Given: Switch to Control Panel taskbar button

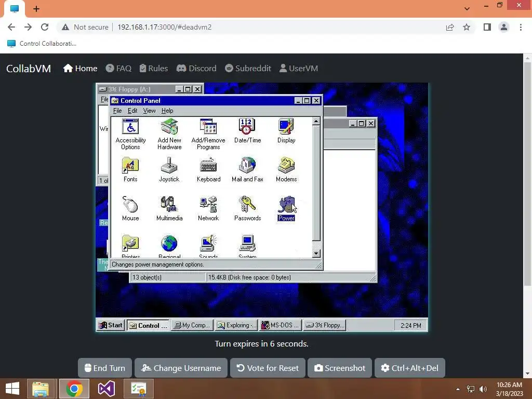Looking at the screenshot, I should 148,325.
